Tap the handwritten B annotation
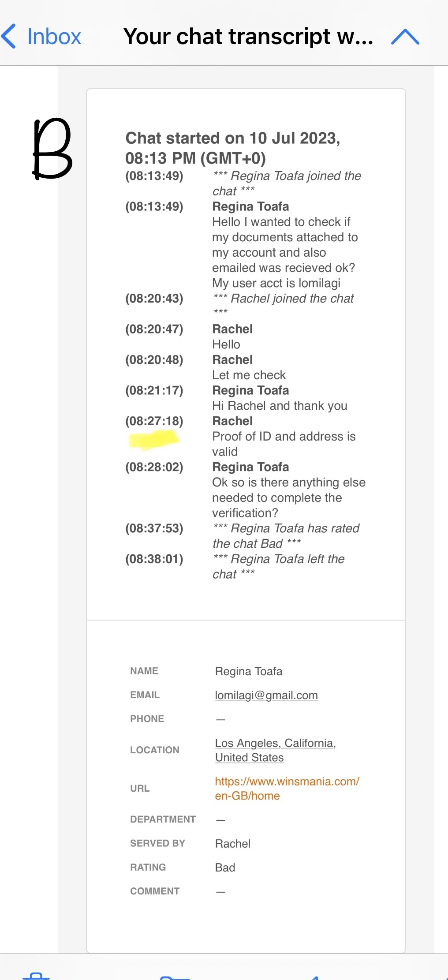This screenshot has width=448, height=980. click(52, 149)
